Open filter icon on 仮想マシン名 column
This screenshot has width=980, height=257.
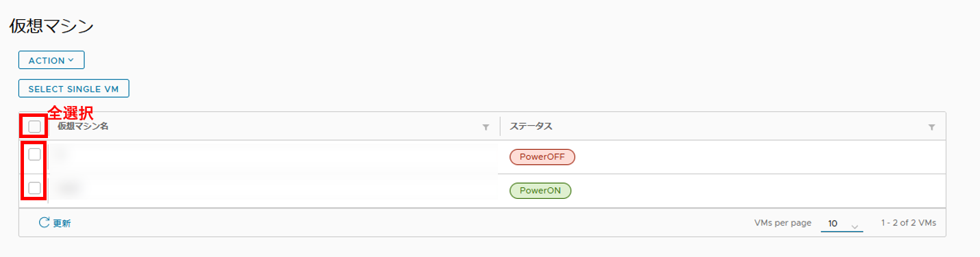click(x=486, y=127)
